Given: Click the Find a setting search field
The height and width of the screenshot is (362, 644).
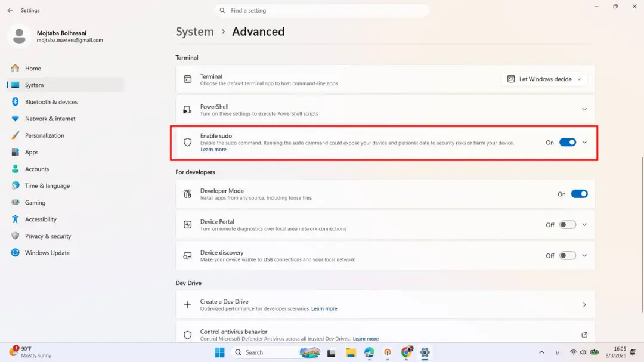Looking at the screenshot, I should coord(322,10).
